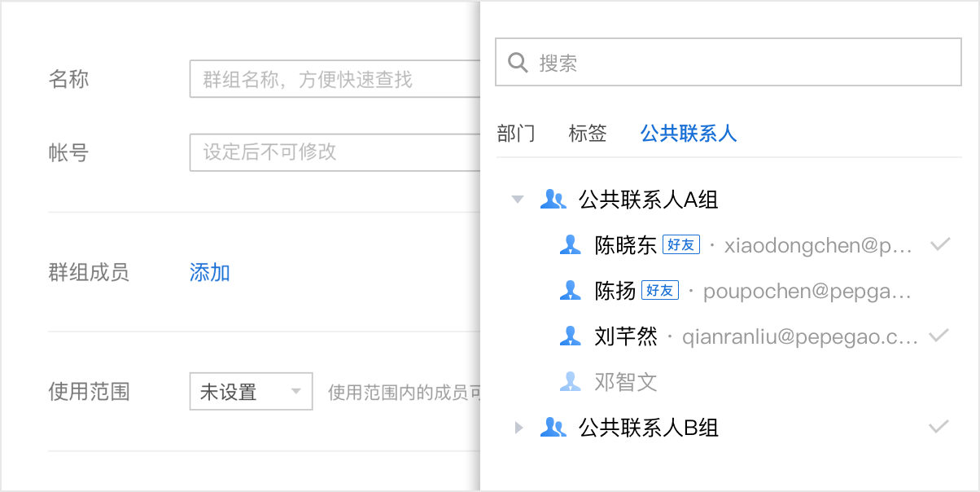Uncheck the checkmark beside 公共联系人B组

pyautogui.click(x=938, y=426)
